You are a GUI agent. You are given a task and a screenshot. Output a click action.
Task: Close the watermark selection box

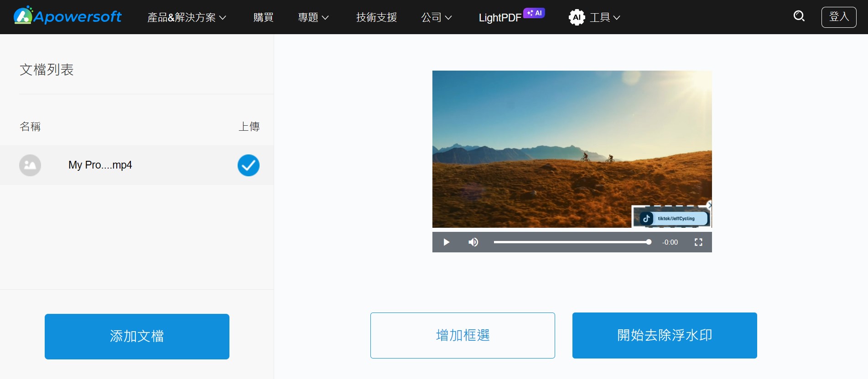(x=709, y=205)
